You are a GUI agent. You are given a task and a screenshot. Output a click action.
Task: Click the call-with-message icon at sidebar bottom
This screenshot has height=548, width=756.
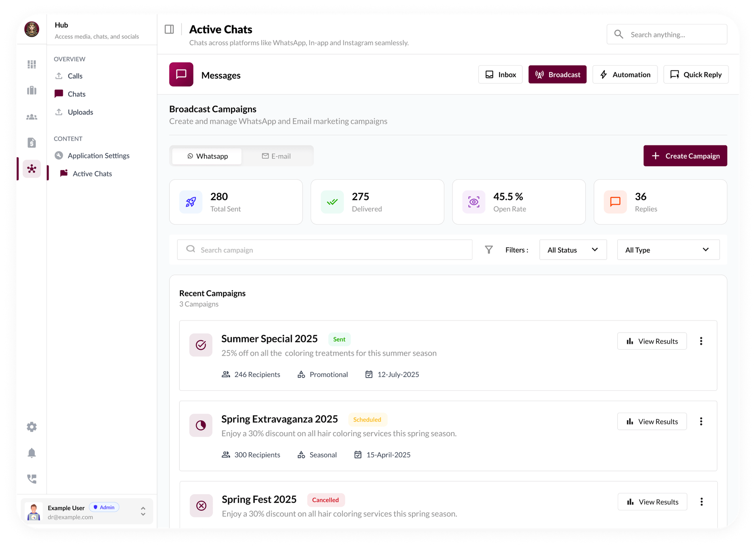(31, 479)
